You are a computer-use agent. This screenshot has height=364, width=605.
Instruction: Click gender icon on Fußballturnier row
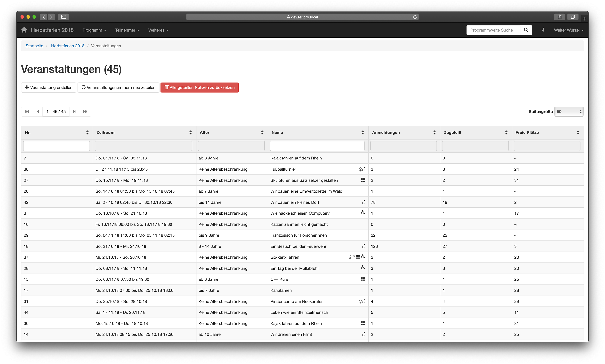point(362,169)
